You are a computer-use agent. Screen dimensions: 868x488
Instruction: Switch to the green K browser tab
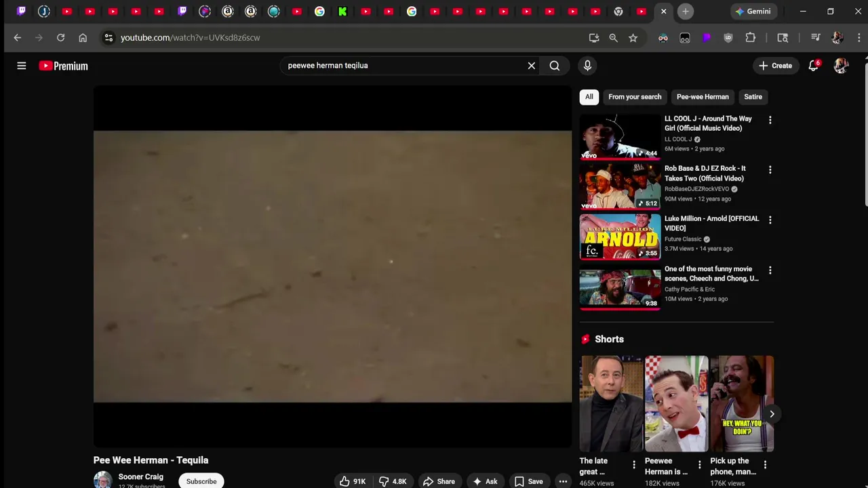point(342,12)
